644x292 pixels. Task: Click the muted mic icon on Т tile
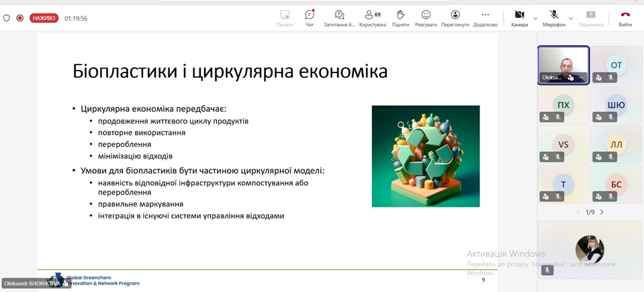click(558, 197)
